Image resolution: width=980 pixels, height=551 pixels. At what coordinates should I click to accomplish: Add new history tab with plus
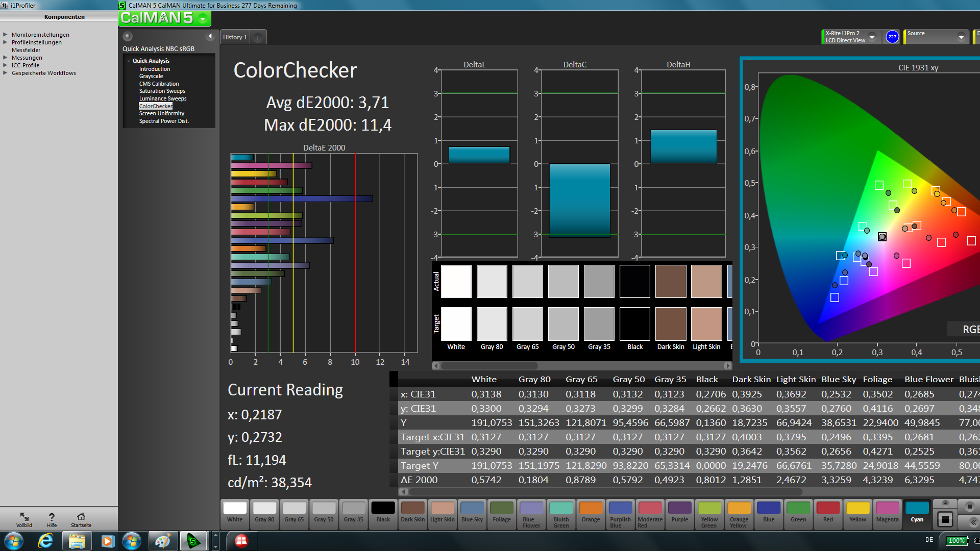258,37
